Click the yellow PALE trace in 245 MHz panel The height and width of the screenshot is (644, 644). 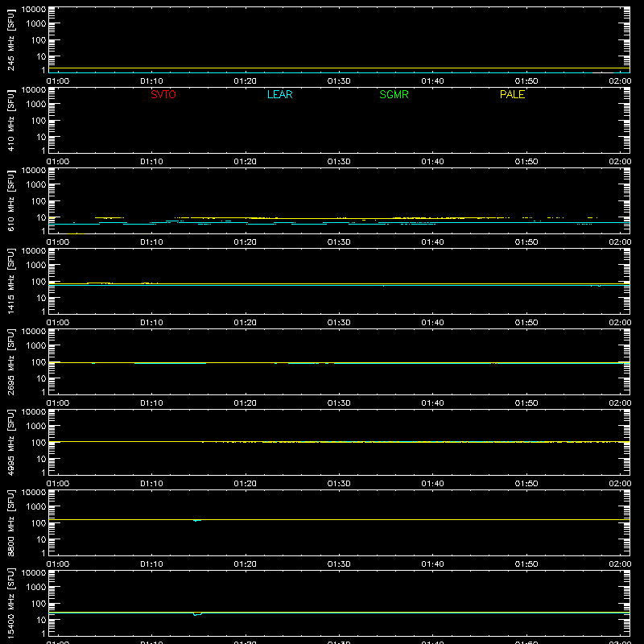coord(339,68)
